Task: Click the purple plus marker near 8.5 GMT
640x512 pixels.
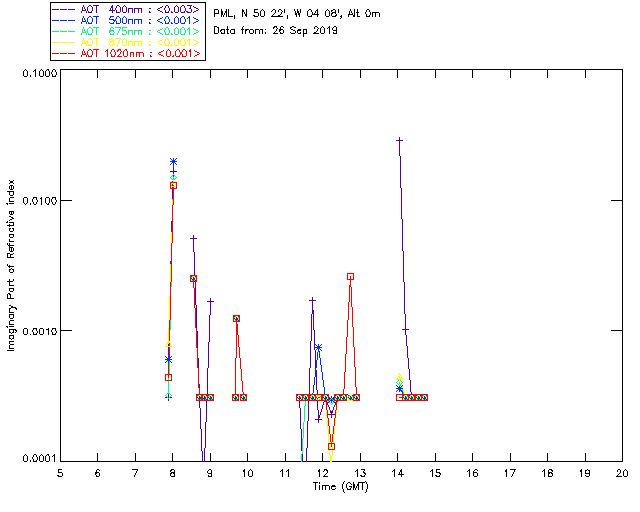Action: click(194, 238)
